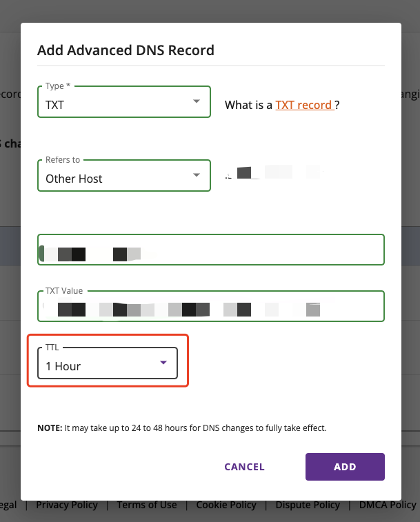Open the Terms of Use footer link
420x522 pixels.
[x=147, y=505]
